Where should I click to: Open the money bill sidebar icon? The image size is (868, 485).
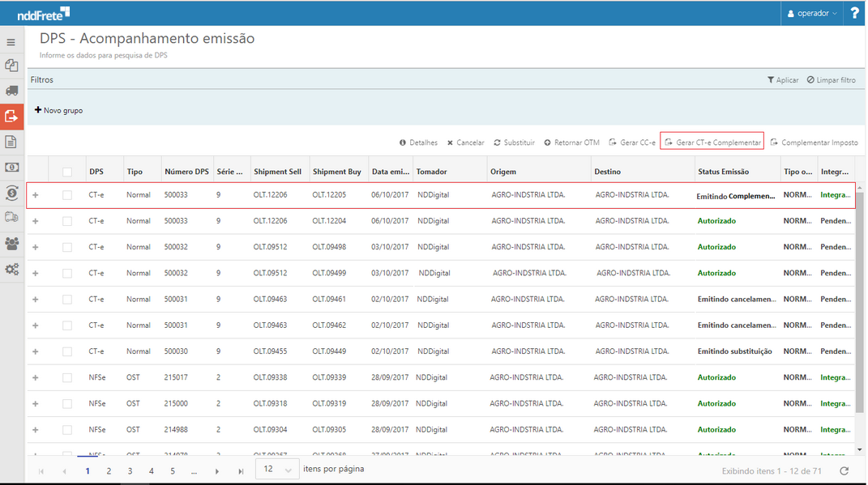[x=11, y=168]
